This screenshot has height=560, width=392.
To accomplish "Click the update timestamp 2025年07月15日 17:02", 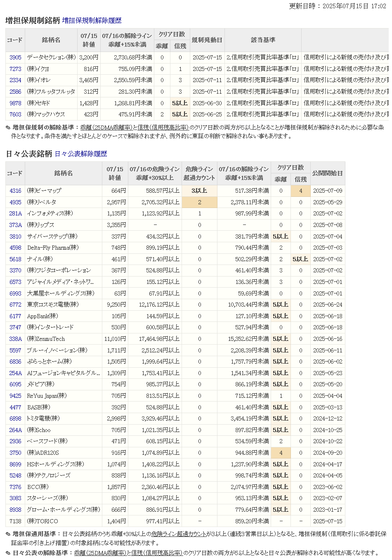I will point(354,6).
